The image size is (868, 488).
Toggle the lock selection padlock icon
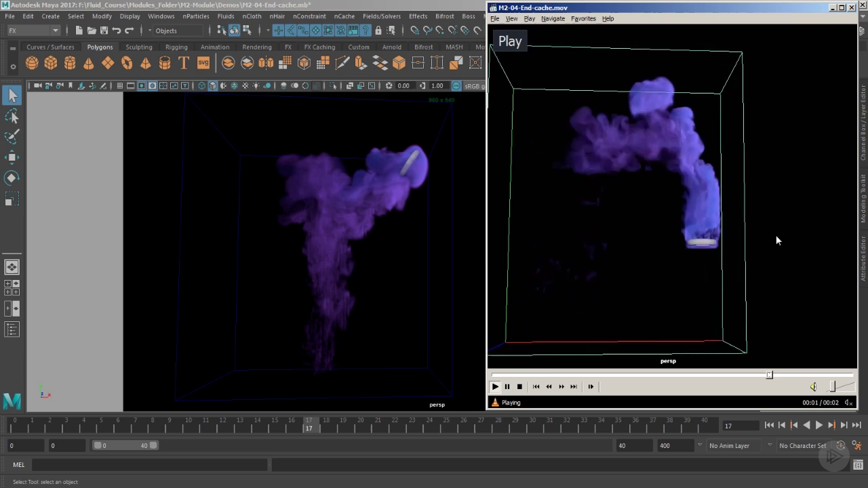coord(378,30)
